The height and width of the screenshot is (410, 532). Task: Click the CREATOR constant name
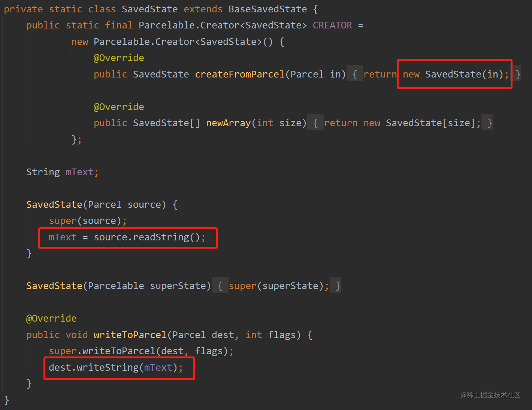pos(332,25)
